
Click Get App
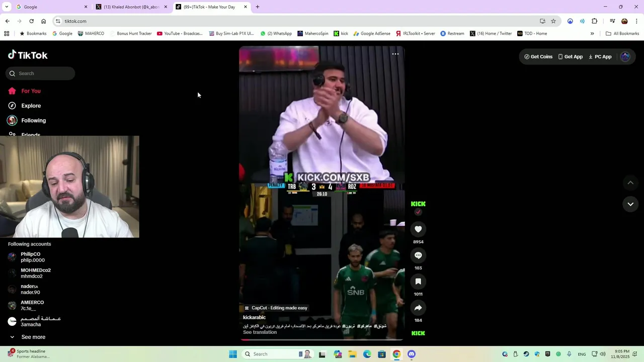pos(571,57)
